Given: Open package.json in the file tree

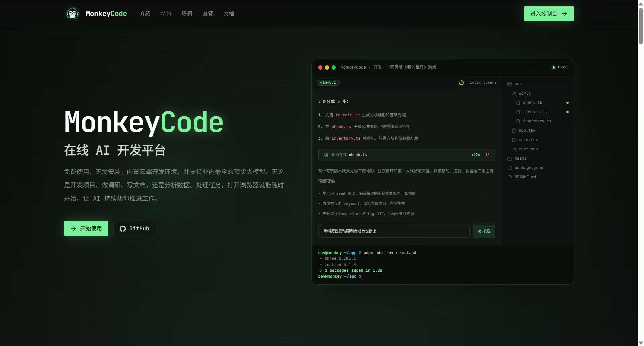Looking at the screenshot, I should [525, 168].
